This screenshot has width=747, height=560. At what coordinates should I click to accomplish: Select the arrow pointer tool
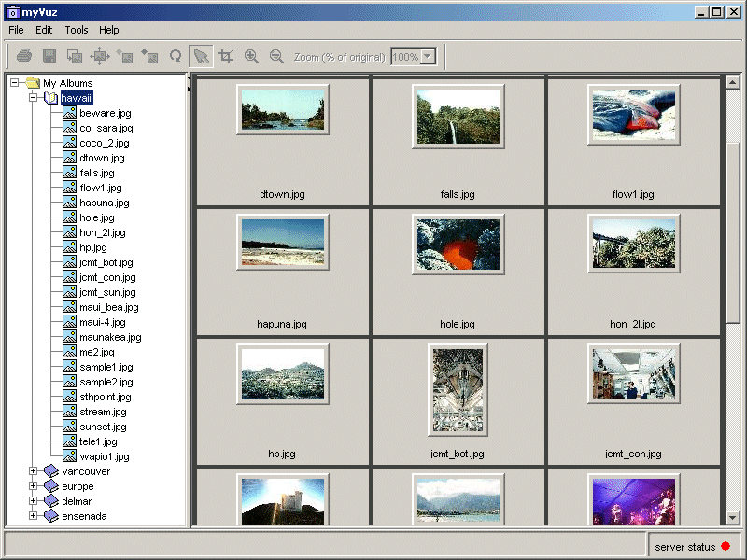click(x=201, y=56)
